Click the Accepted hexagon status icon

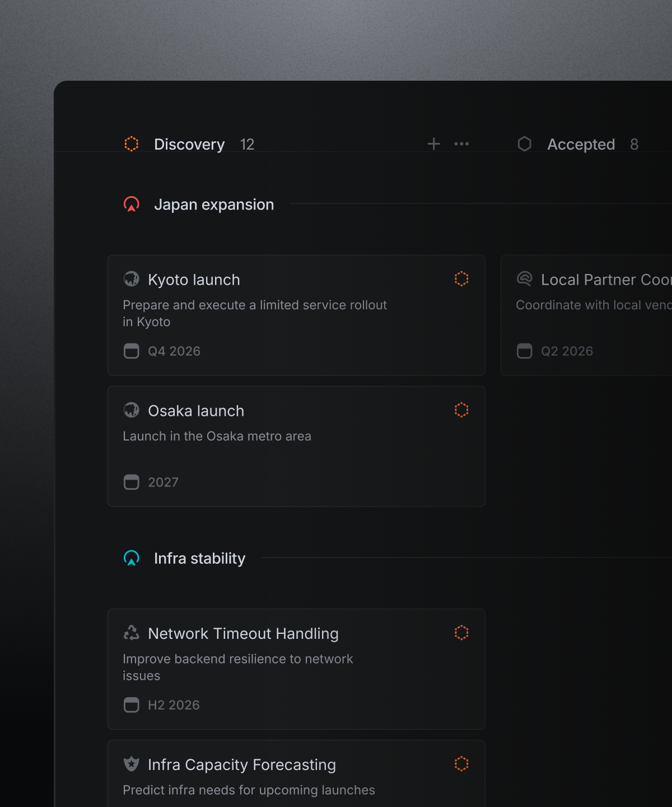tap(524, 144)
